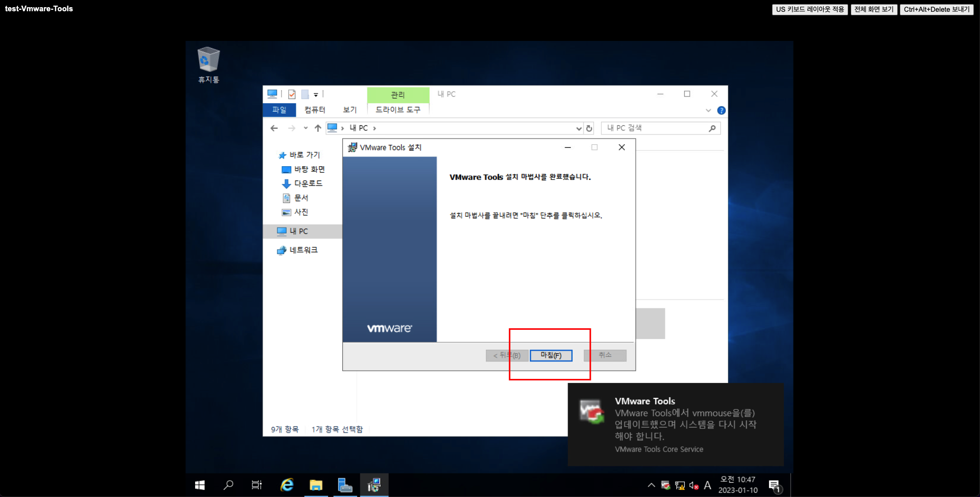The height and width of the screenshot is (497, 980).
Task: Click the VMware Tools installer taskbar icon
Action: pos(375,485)
